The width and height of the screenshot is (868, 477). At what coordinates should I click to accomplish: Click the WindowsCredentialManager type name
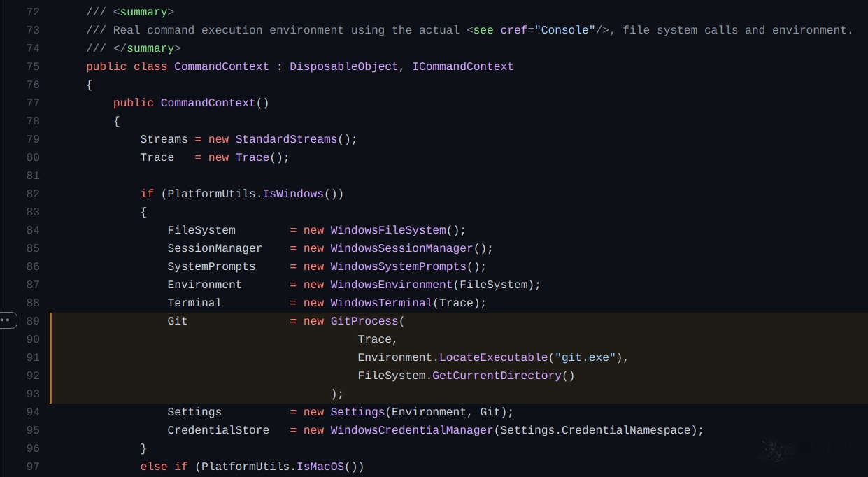click(x=412, y=430)
